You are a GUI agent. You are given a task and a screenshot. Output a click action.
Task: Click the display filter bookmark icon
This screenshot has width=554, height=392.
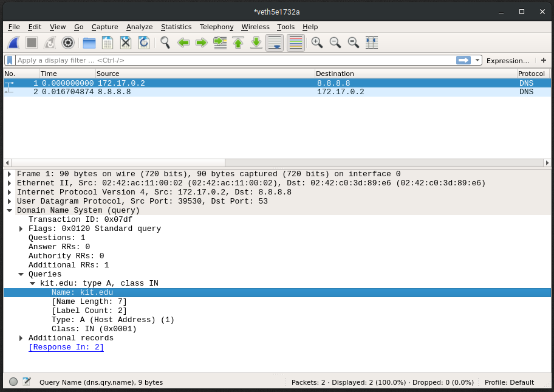point(10,60)
